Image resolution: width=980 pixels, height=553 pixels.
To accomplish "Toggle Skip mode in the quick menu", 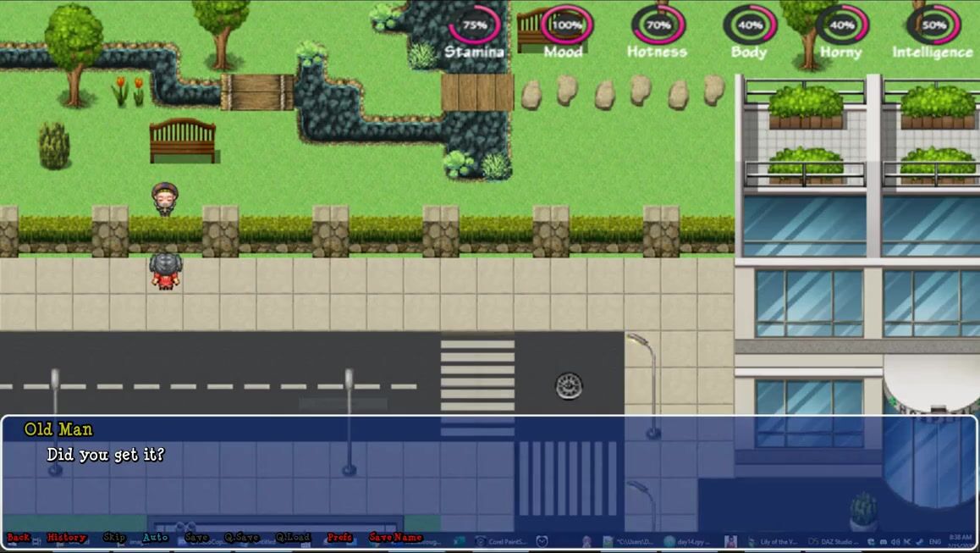I will pos(114,538).
